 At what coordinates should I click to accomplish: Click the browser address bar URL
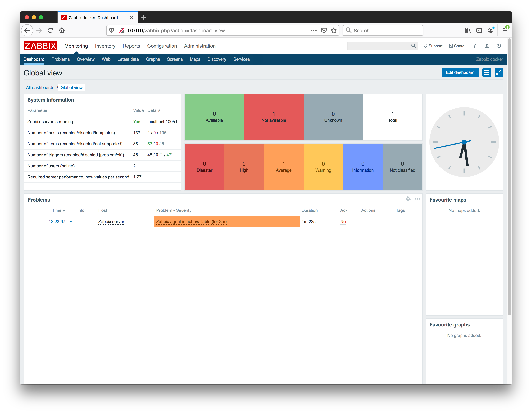point(176,31)
